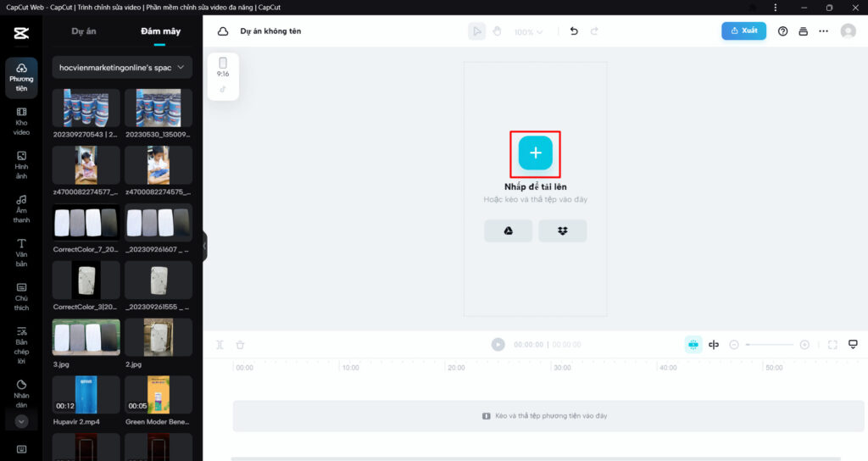Toggle fullscreen preview icon
The height and width of the screenshot is (461, 868).
[x=832, y=345]
